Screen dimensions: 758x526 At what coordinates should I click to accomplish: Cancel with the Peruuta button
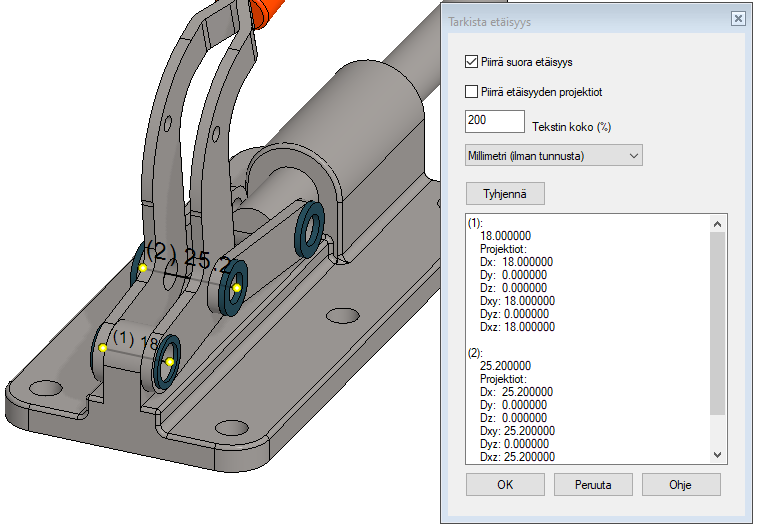click(x=594, y=484)
